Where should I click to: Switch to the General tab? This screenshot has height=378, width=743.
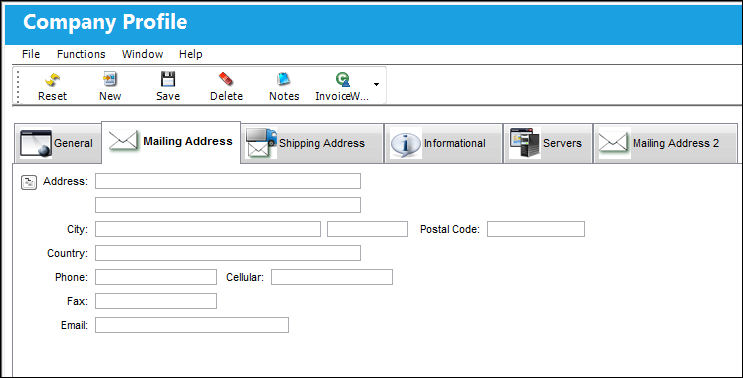[x=58, y=143]
